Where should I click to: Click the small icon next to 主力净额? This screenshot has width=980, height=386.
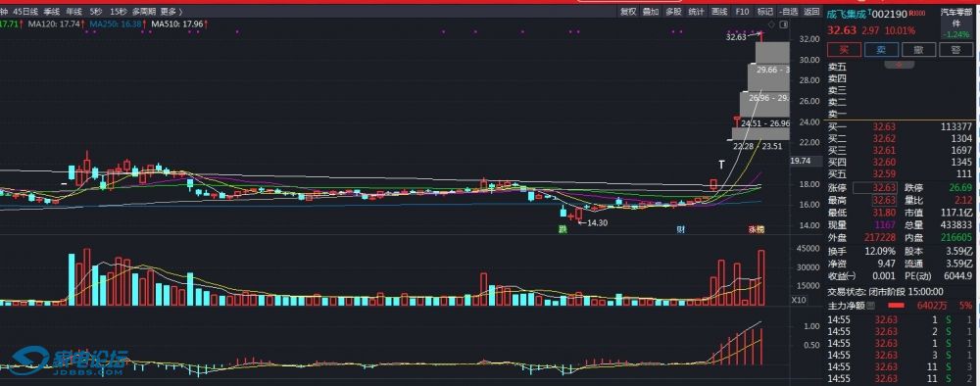(x=871, y=306)
